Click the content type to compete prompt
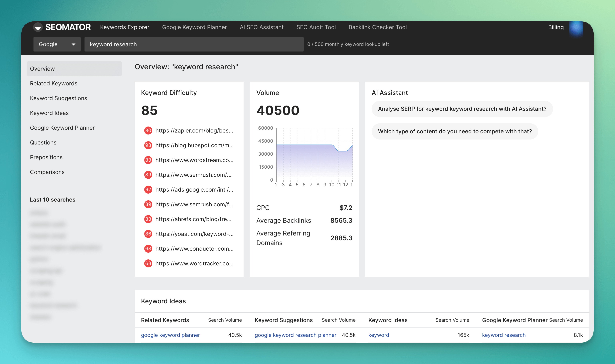615x364 pixels. coord(454,132)
